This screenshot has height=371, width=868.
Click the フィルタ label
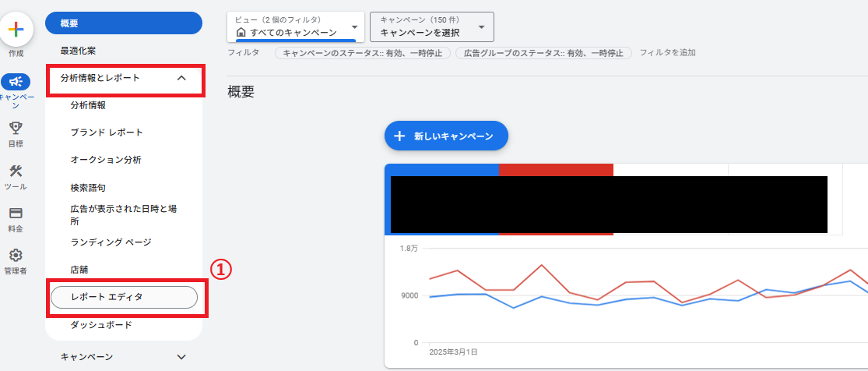[x=244, y=53]
